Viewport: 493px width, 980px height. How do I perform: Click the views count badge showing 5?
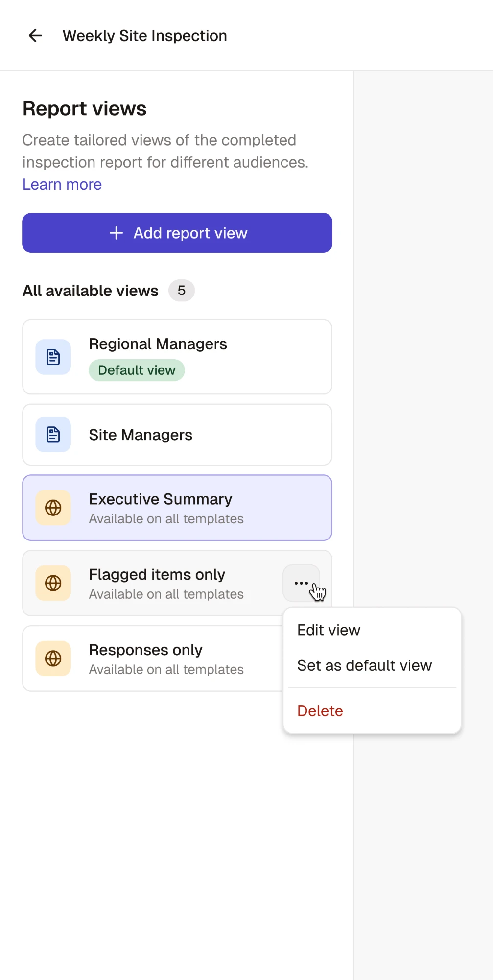(x=182, y=291)
